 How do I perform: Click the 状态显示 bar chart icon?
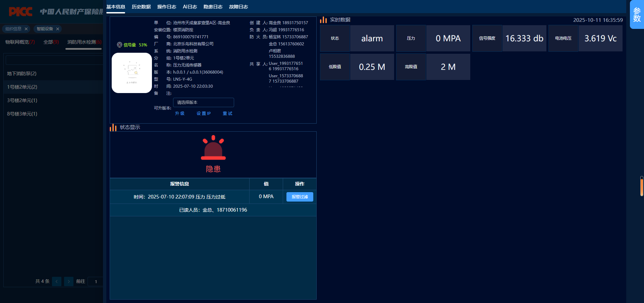[x=113, y=128]
